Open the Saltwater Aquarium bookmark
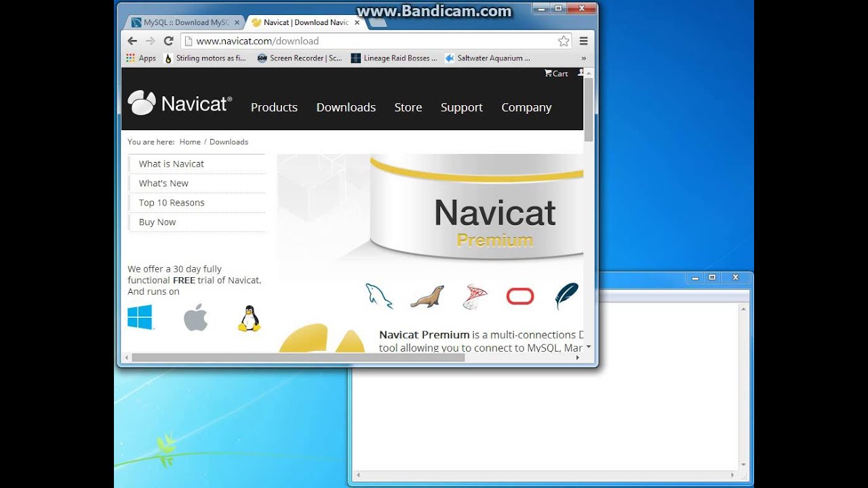 pos(488,58)
